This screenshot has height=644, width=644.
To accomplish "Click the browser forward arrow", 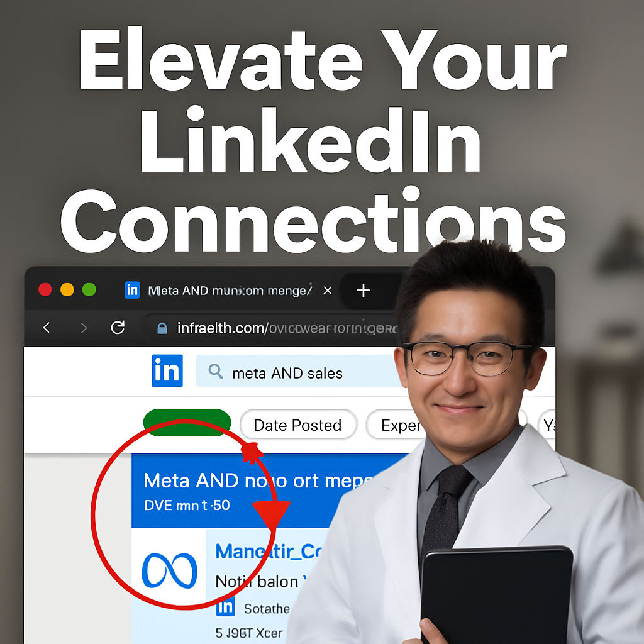I will [x=84, y=328].
